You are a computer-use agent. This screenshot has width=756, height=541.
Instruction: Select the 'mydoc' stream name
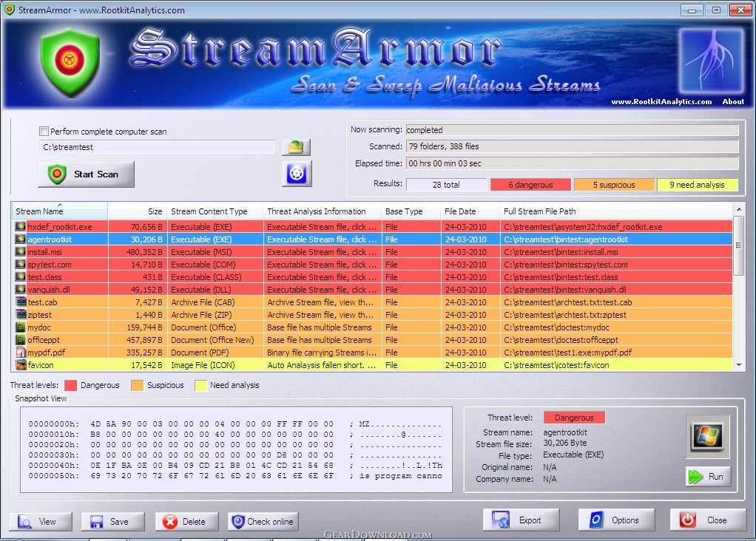[39, 327]
